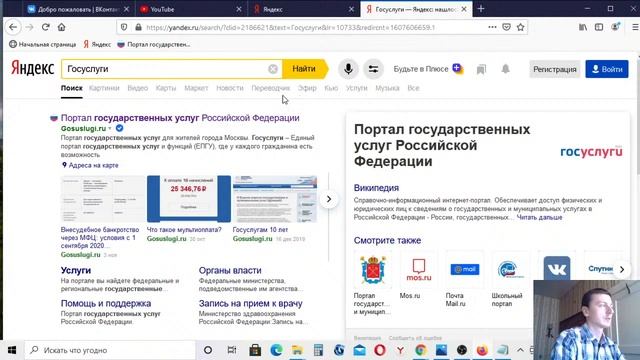Close the YouTube tab
This screenshot has height=360, width=640.
pyautogui.click(x=239, y=9)
